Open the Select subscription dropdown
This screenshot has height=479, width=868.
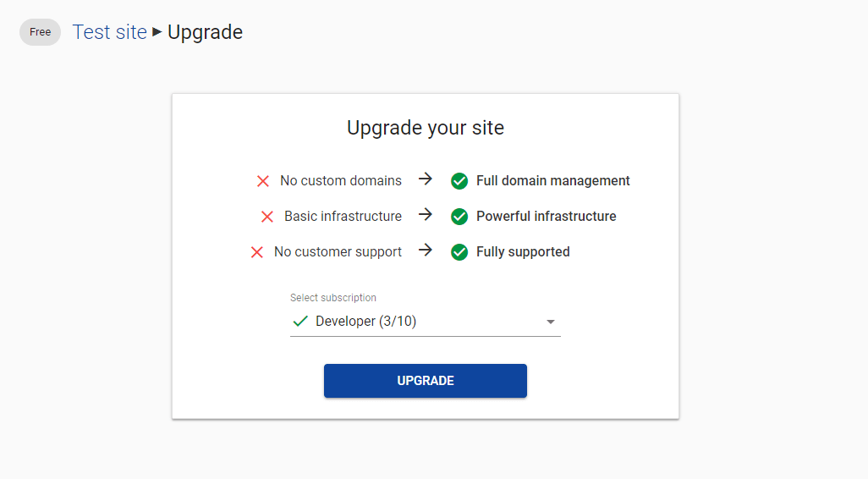[426, 322]
